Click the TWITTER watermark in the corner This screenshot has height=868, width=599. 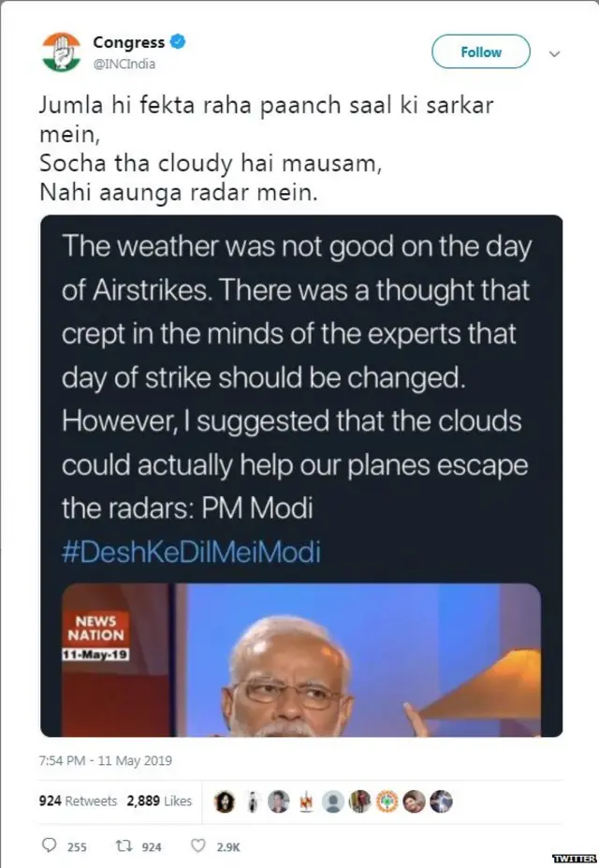[x=574, y=858]
